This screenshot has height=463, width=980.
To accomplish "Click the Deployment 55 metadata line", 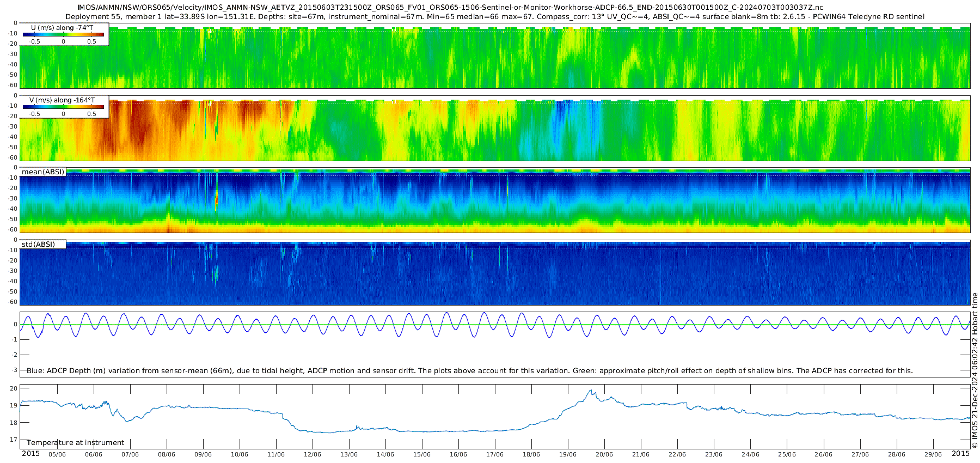I will click(x=494, y=17).
